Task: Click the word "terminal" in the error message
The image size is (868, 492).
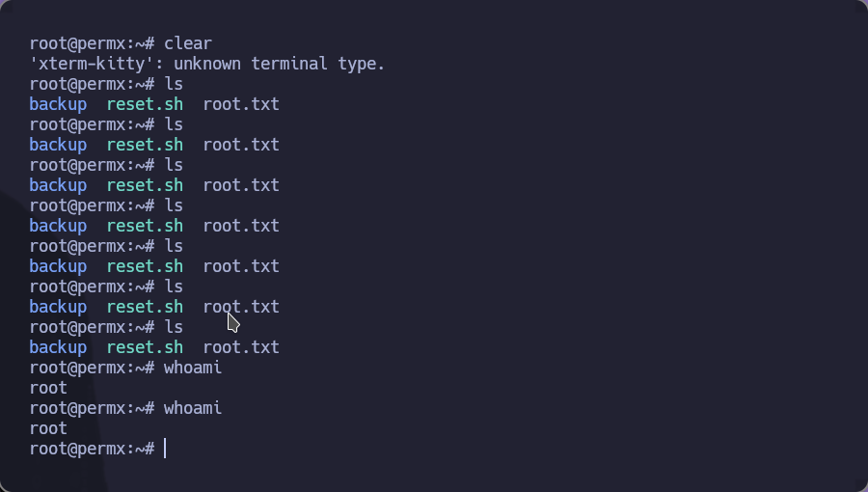Action: [289, 64]
